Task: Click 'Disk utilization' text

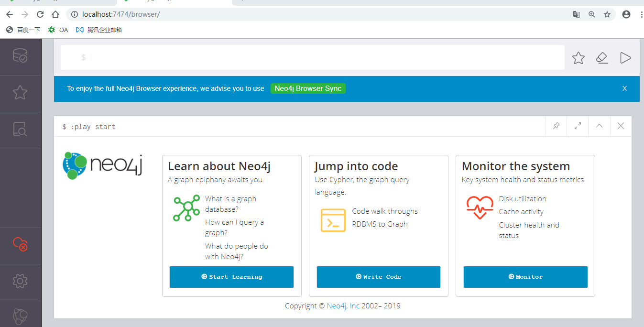Action: coord(523,199)
